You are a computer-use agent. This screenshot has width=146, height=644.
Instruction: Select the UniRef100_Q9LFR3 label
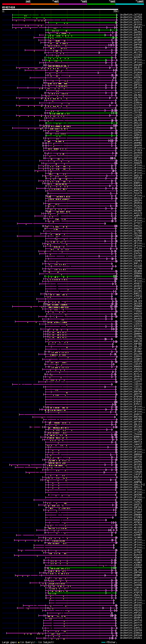pos(131,98)
